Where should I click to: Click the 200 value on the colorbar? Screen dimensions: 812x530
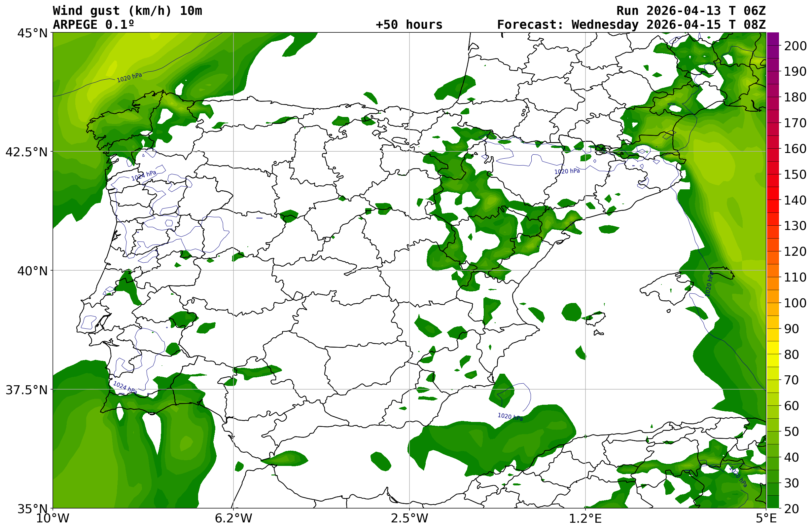point(795,46)
